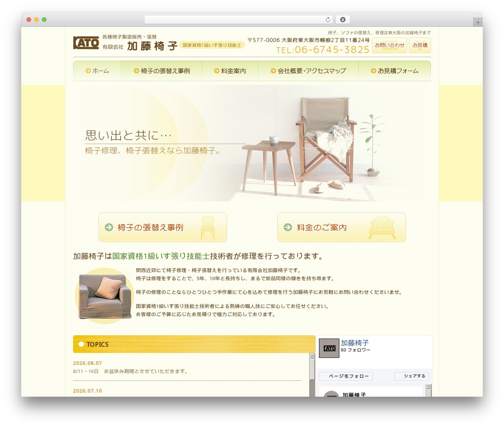Open the お見積フォーム menu item
The width and height of the screenshot is (504, 427).
point(395,71)
